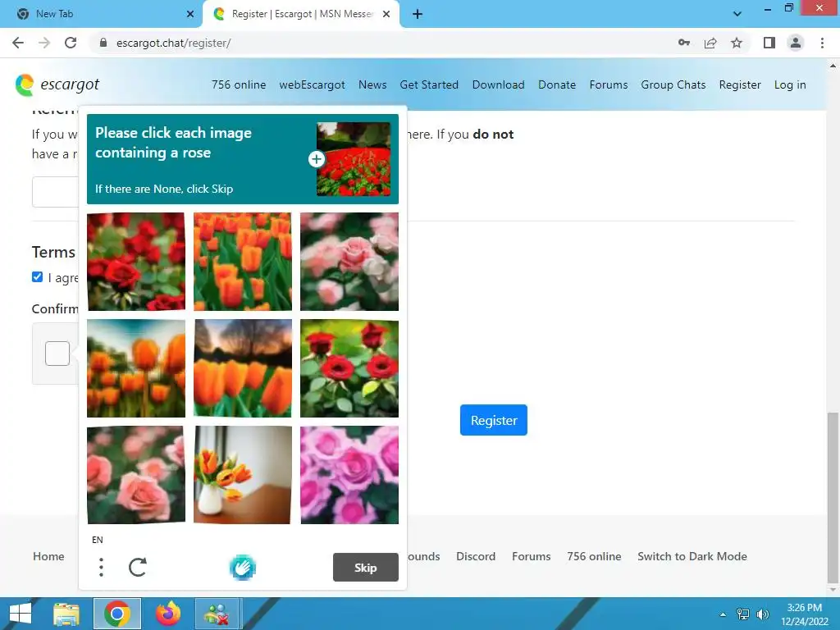The image size is (840, 630).
Task: Open the Windows Start menu
Action: (21, 614)
